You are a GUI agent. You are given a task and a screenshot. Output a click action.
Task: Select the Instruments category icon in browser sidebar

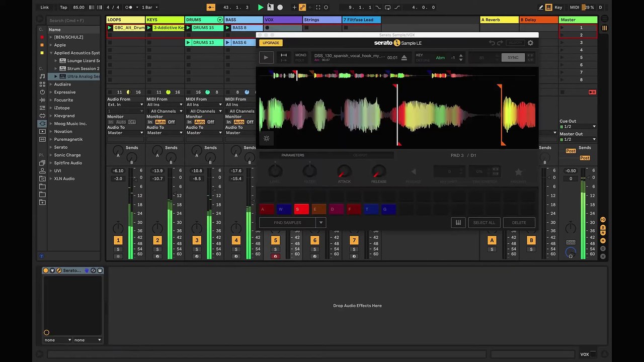[x=42, y=93]
